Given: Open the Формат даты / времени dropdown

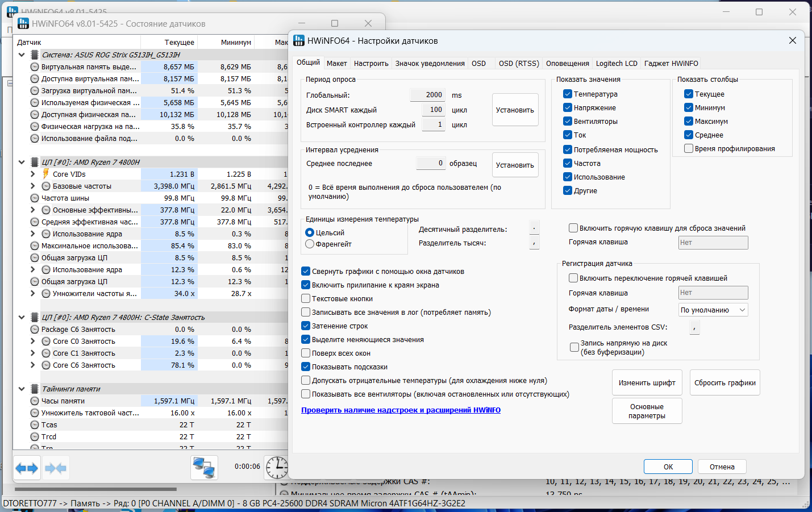Looking at the screenshot, I should (713, 310).
